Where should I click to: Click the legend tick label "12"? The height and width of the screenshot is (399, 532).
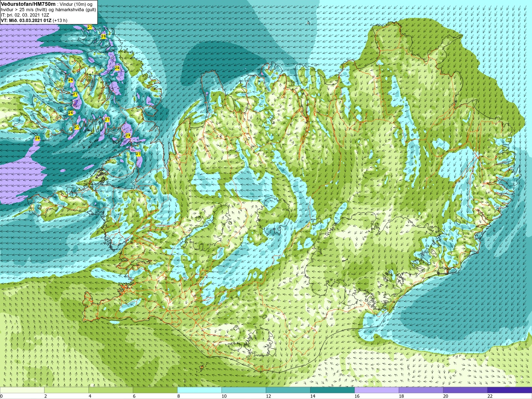click(268, 397)
